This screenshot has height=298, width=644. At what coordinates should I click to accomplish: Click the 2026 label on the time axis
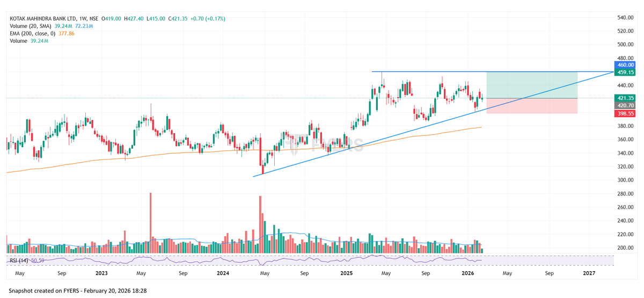(x=467, y=273)
